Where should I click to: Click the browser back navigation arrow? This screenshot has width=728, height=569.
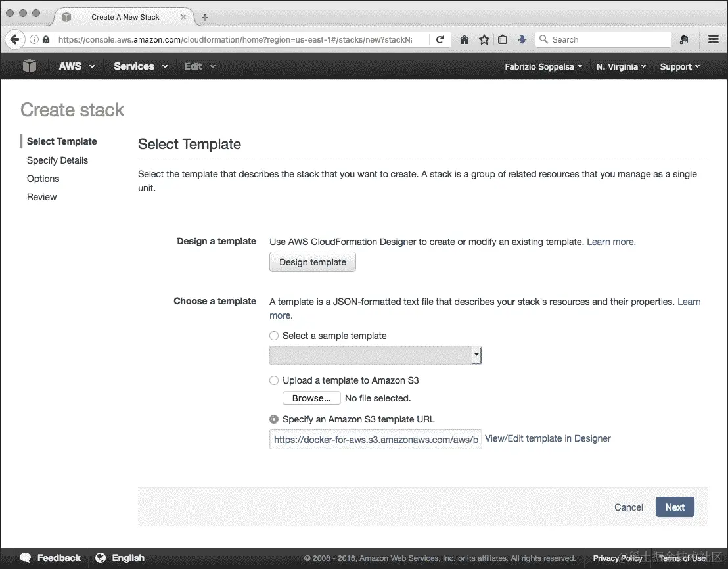14,39
